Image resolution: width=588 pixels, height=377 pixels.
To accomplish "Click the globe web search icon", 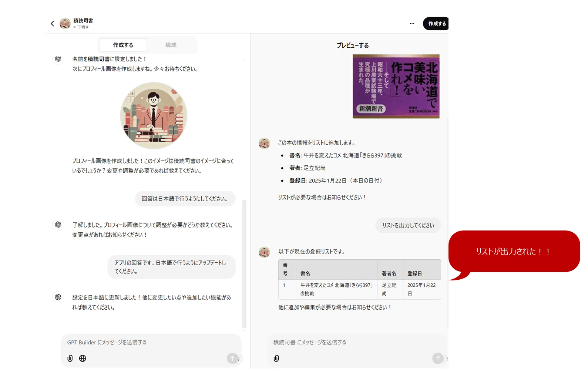I will click(x=83, y=358).
